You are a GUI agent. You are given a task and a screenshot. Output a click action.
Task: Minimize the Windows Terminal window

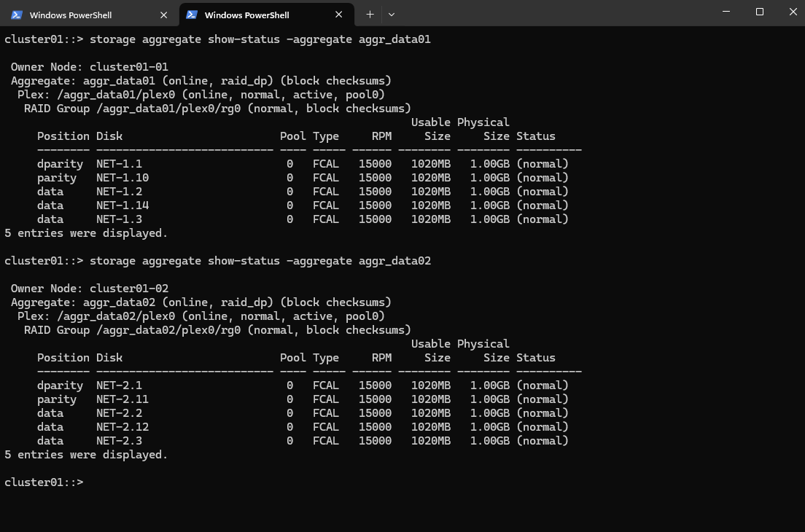[x=726, y=11]
